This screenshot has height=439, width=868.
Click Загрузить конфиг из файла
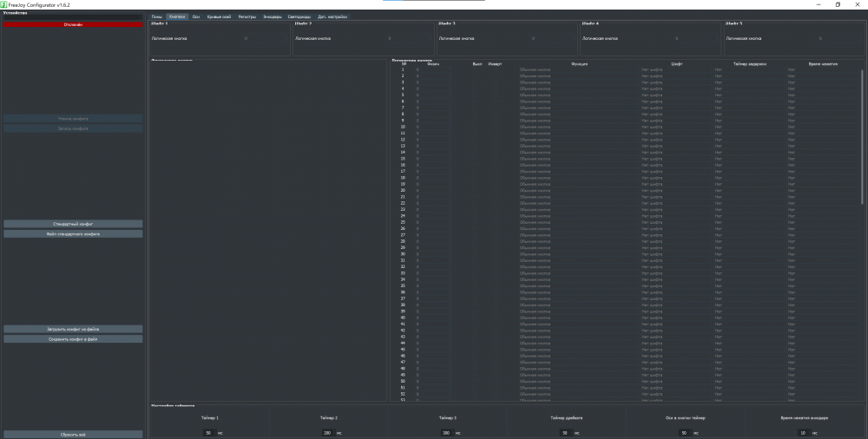click(x=73, y=330)
